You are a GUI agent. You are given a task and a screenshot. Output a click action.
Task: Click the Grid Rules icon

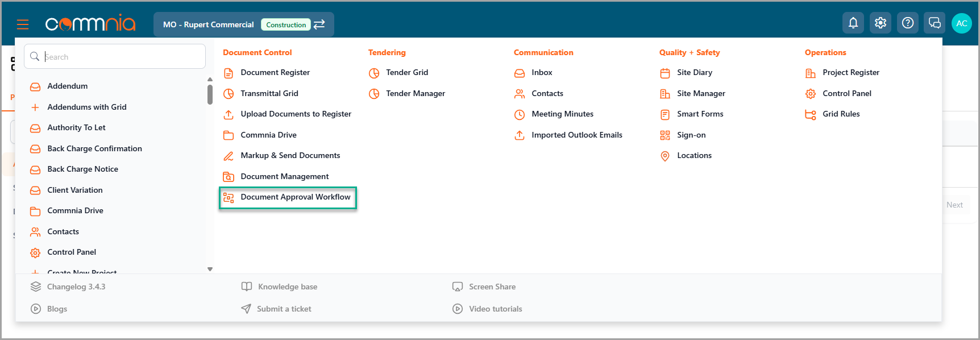[811, 114]
